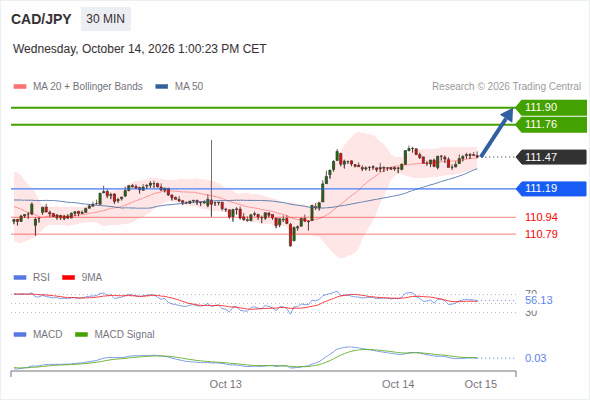Click the 111.90 green resistance label
Viewport: 590px width, 400px height.
pyautogui.click(x=552, y=107)
